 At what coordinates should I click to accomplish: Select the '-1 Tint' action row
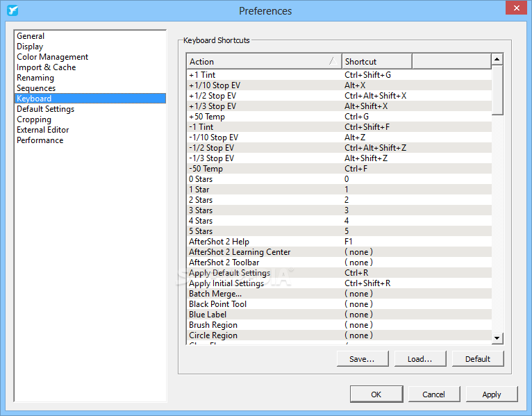340,127
